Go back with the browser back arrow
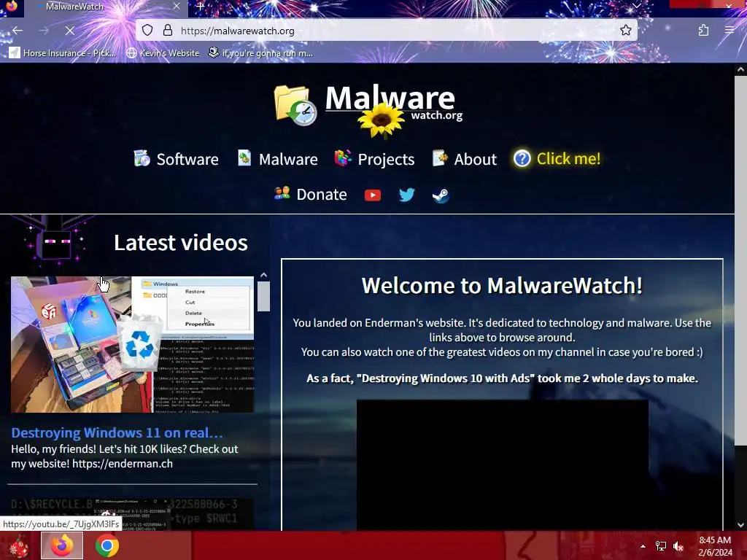 [18, 31]
